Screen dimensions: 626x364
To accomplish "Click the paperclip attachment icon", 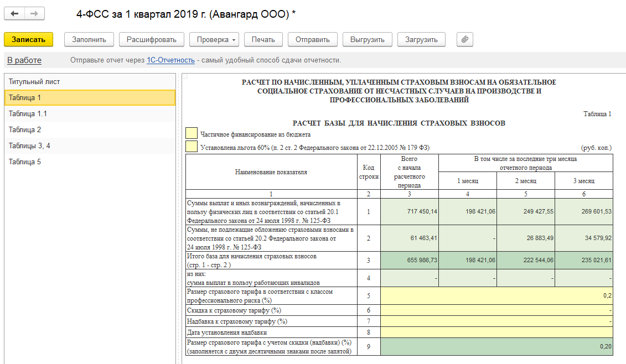I will pyautogui.click(x=465, y=39).
